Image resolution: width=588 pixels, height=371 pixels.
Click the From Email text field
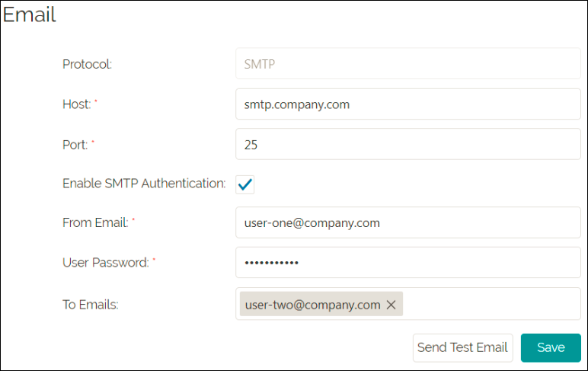pos(408,223)
